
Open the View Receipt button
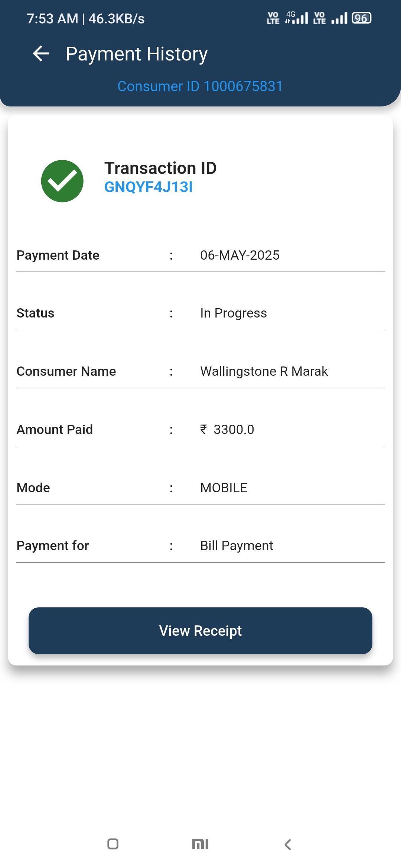tap(200, 631)
